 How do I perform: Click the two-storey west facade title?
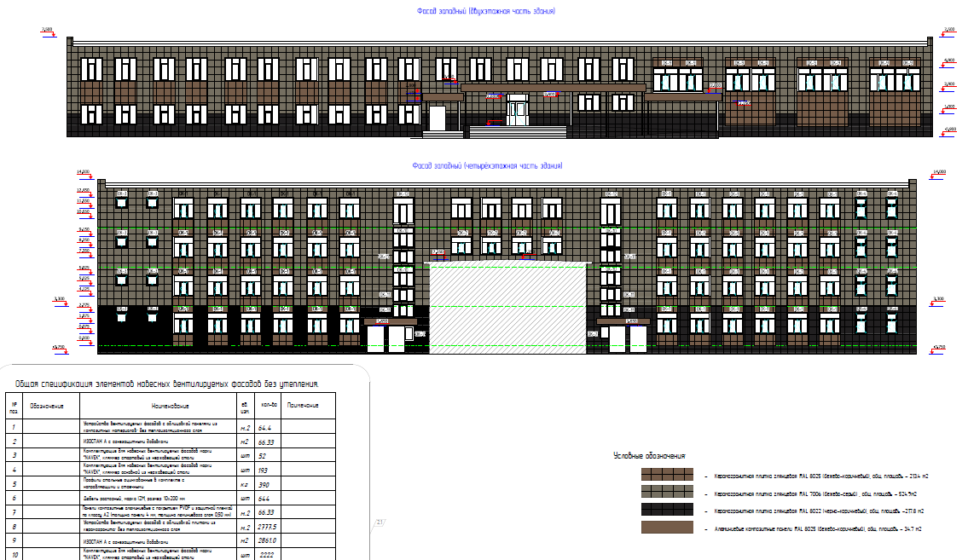tap(485, 12)
